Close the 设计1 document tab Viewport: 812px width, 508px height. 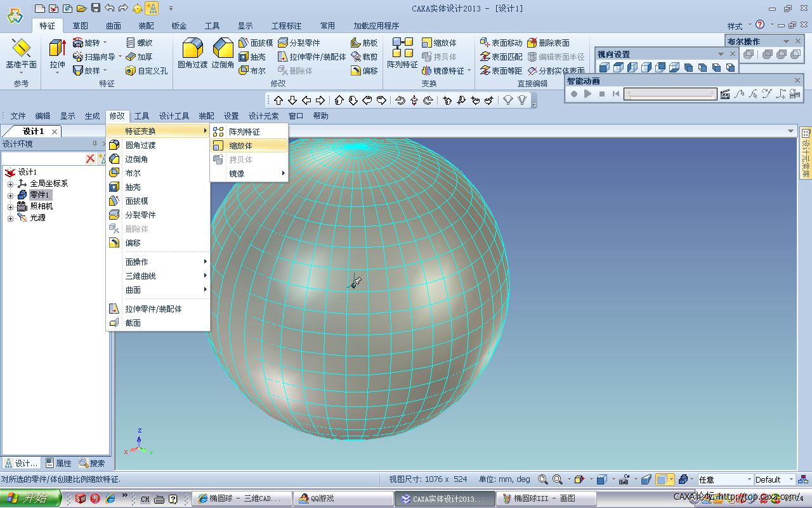(55, 131)
